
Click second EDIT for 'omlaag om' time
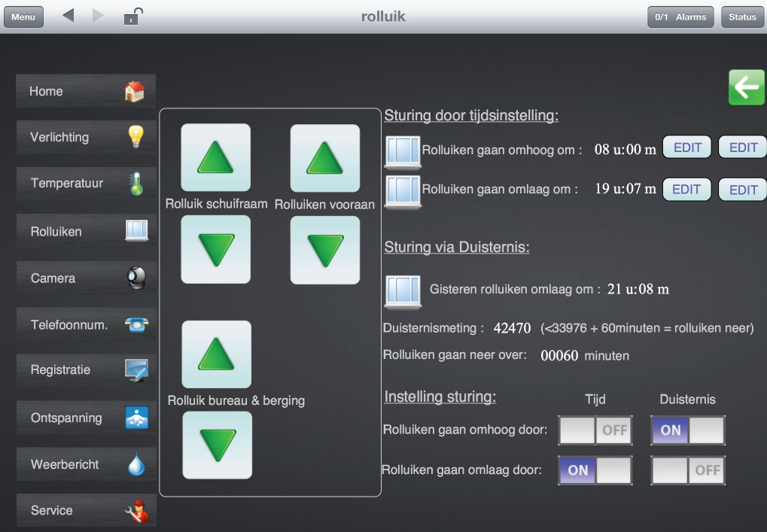click(743, 190)
